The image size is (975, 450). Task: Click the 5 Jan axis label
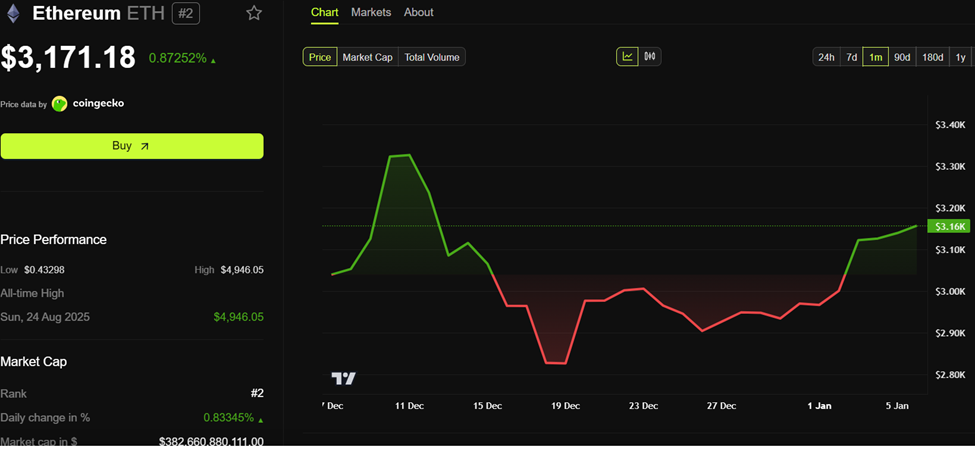(897, 406)
